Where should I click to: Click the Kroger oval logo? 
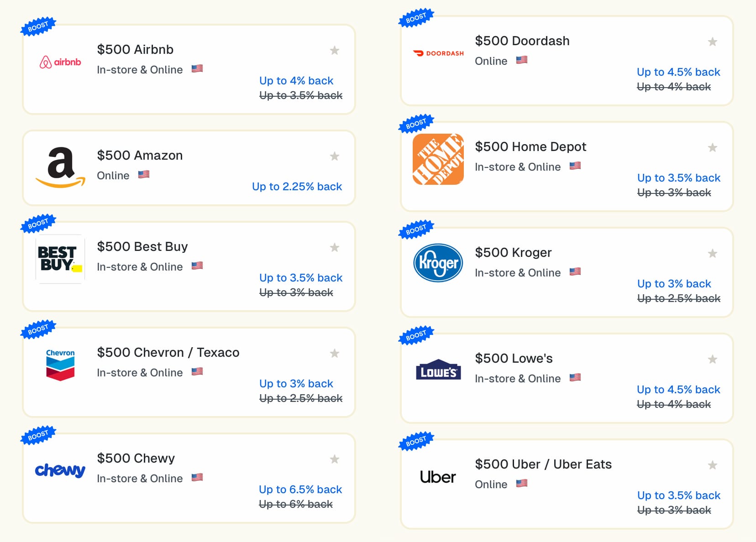click(437, 263)
